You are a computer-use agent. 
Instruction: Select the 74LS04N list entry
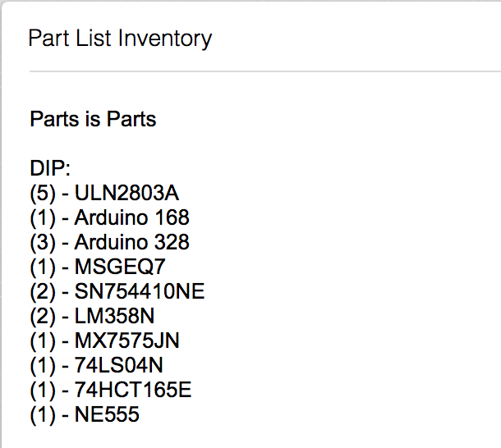click(x=96, y=365)
